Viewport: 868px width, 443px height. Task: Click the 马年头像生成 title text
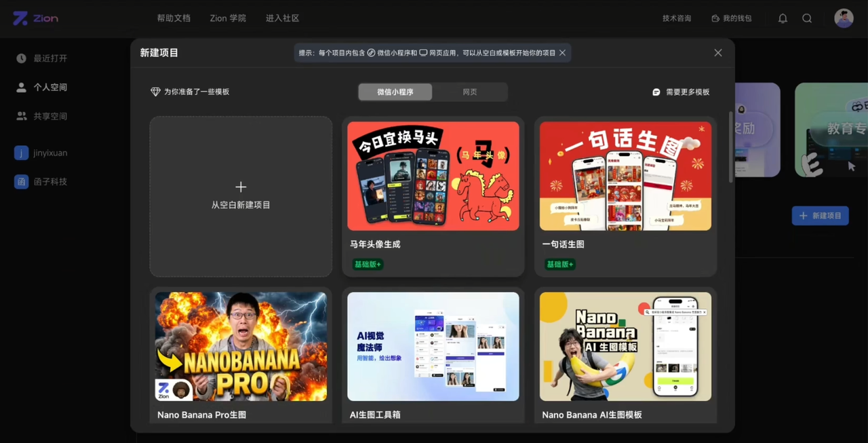[375, 244]
